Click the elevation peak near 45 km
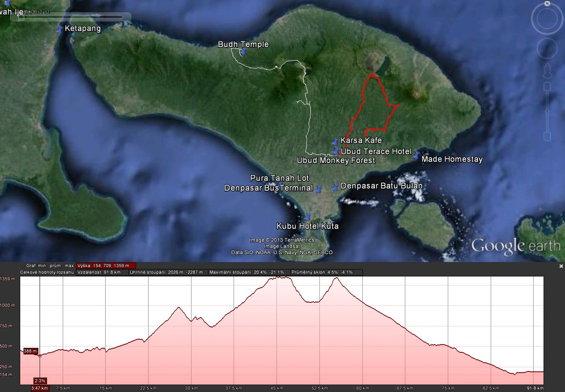Screen dimensions: 565x392 tap(283, 277)
